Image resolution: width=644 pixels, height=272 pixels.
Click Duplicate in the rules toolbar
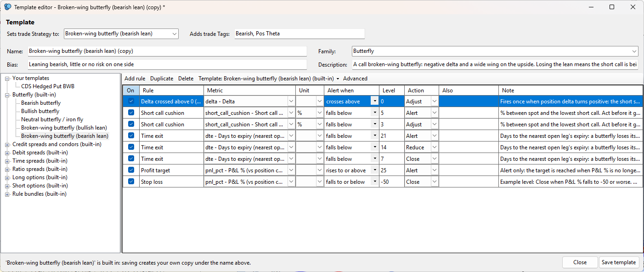pyautogui.click(x=162, y=79)
